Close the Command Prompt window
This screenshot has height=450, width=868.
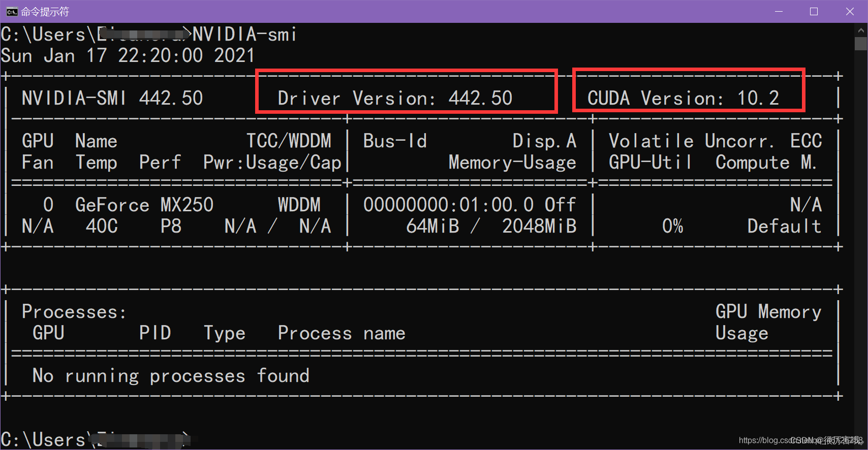tap(850, 11)
